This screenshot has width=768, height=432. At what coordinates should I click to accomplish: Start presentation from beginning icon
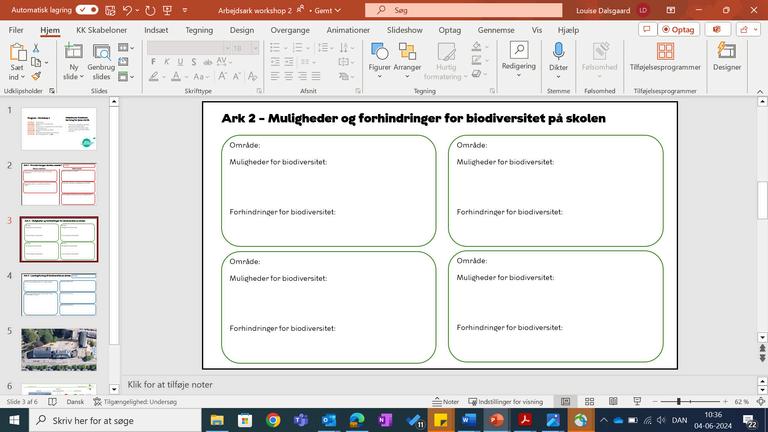pyautogui.click(x=167, y=10)
